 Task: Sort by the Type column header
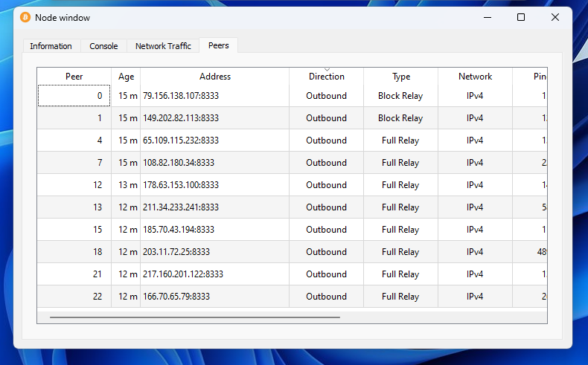(x=401, y=77)
